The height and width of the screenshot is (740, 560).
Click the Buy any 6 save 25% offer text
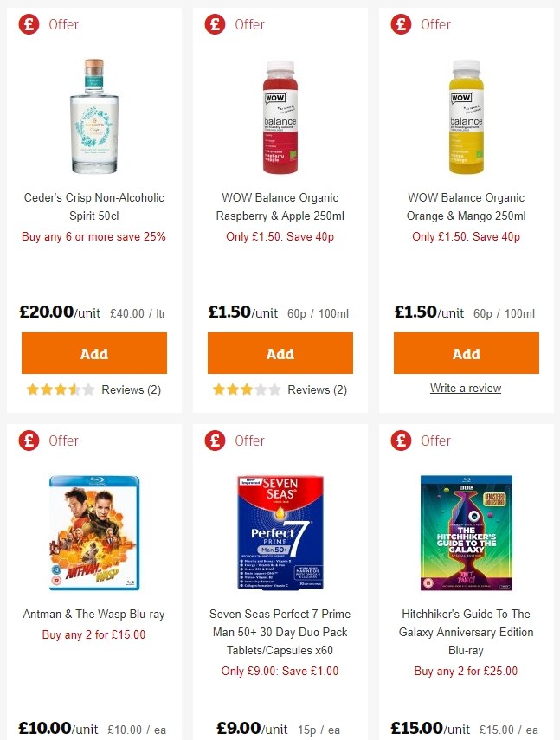coord(93,236)
